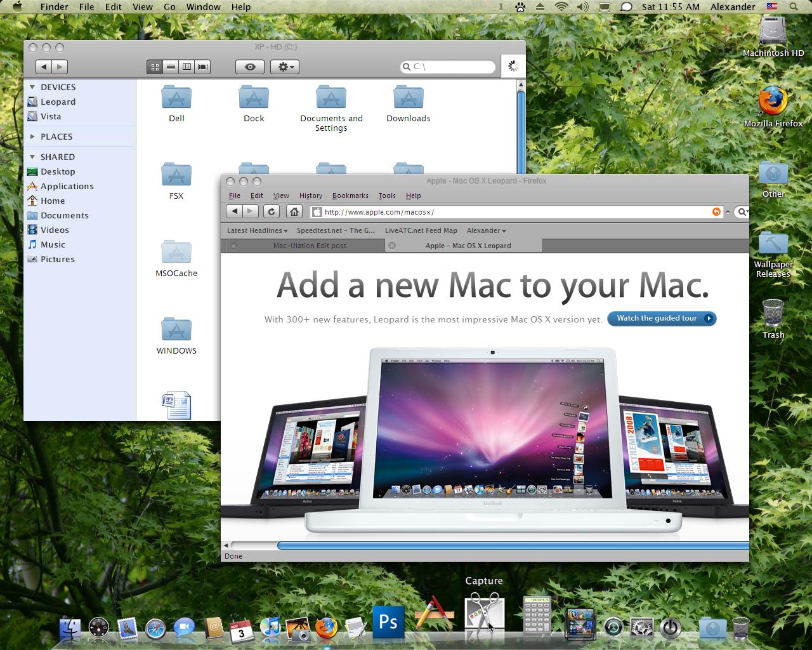Click the Finder search field
Screen dimensions: 812x650
[x=448, y=67]
